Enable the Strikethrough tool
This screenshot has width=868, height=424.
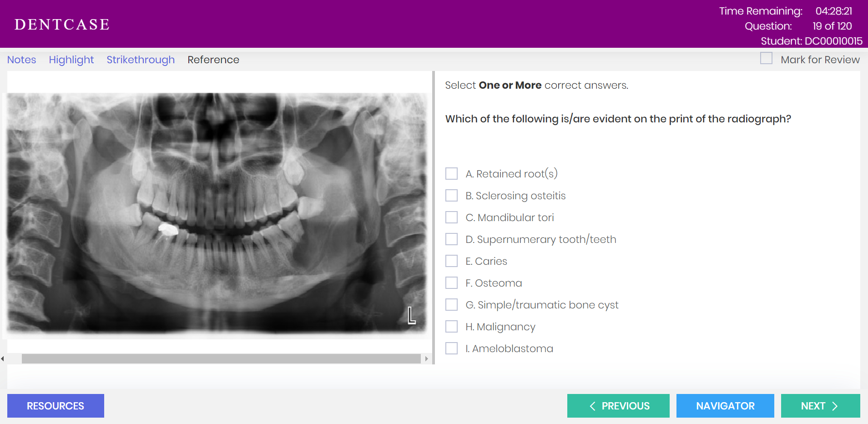click(x=141, y=60)
